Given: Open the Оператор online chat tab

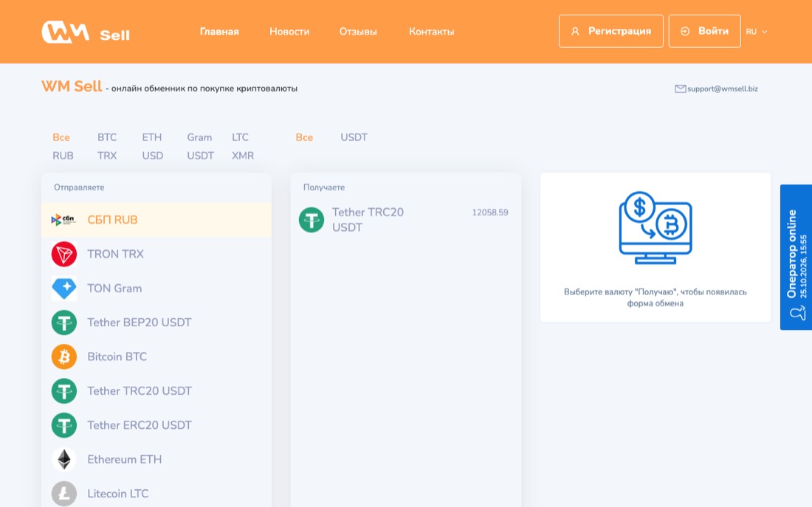Looking at the screenshot, I should 796,258.
